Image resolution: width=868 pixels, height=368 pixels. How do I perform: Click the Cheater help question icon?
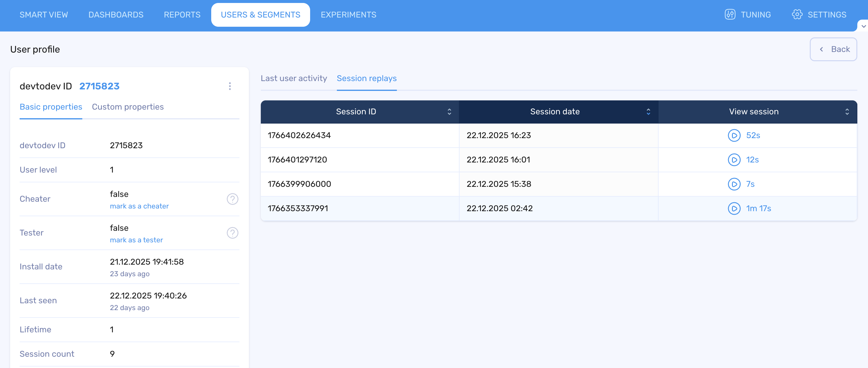coord(232,199)
